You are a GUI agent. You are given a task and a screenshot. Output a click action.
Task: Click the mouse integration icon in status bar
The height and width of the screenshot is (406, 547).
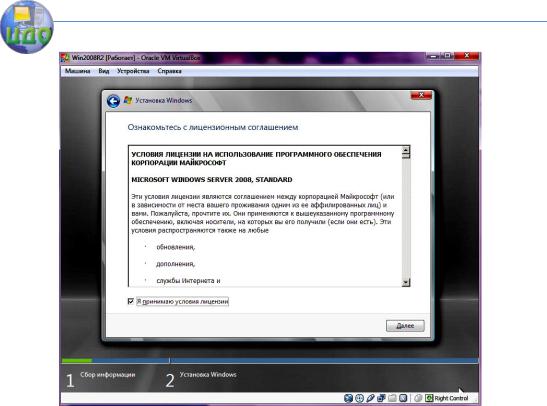(418, 398)
